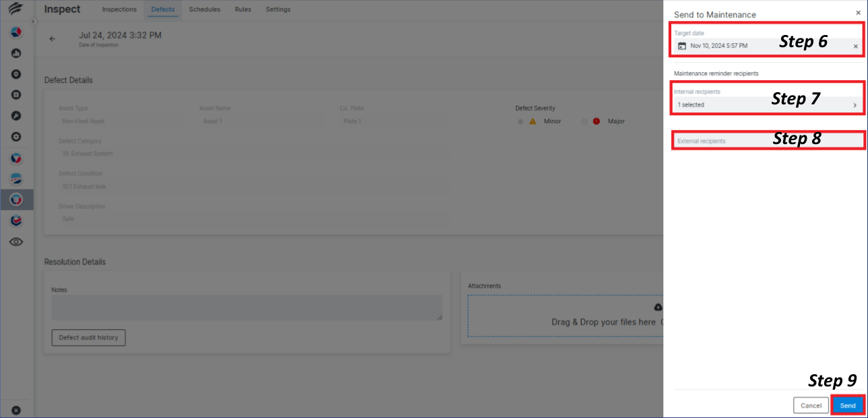This screenshot has height=418, width=868.
Task: Clear the target date using its X
Action: [855, 45]
